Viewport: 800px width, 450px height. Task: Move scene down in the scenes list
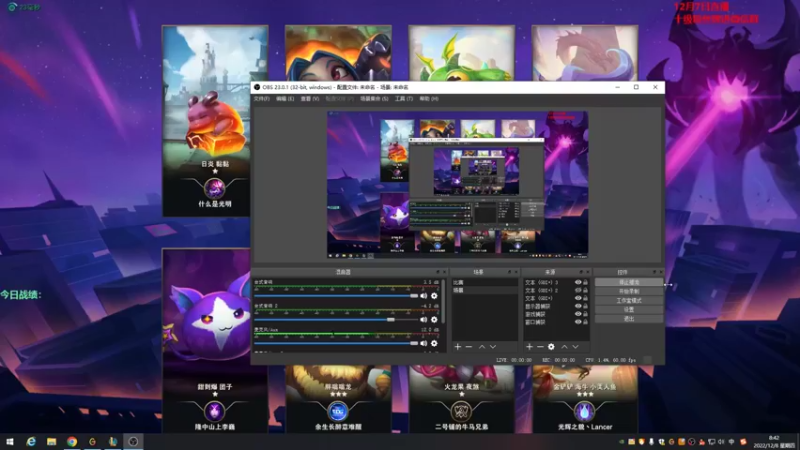493,347
